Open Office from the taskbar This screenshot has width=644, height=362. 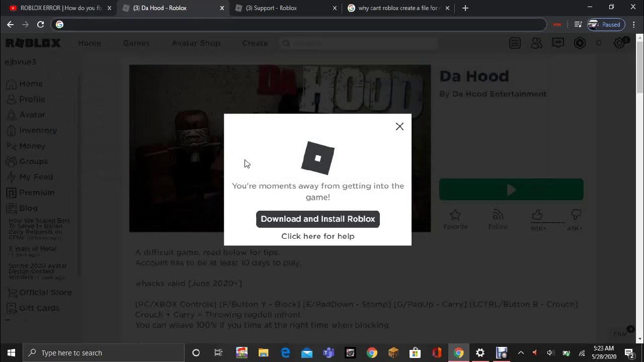(437, 353)
